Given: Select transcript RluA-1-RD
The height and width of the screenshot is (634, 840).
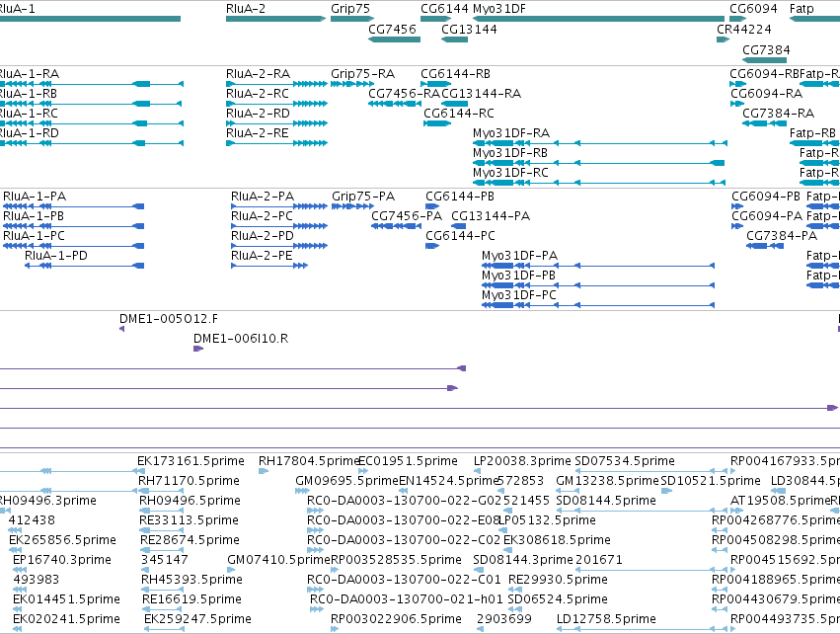Looking at the screenshot, I should 30,133.
